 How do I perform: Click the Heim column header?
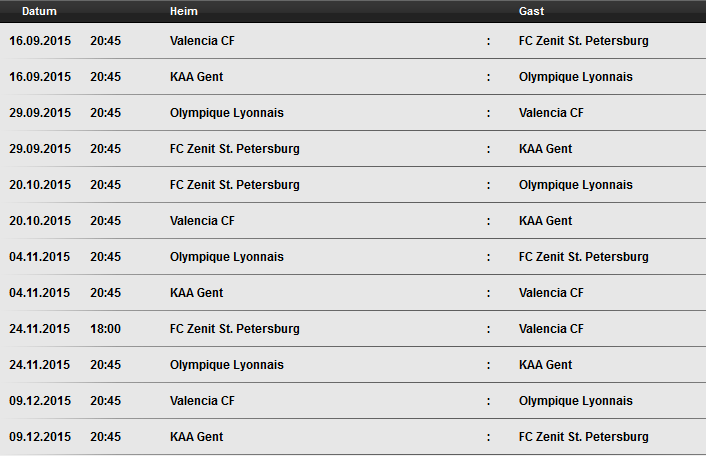click(x=184, y=11)
